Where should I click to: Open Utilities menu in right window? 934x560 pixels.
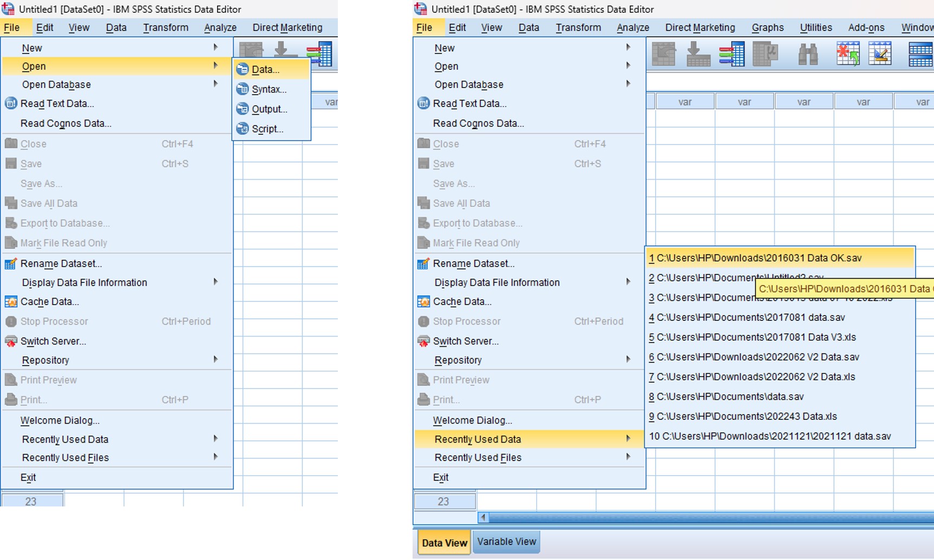(x=816, y=28)
